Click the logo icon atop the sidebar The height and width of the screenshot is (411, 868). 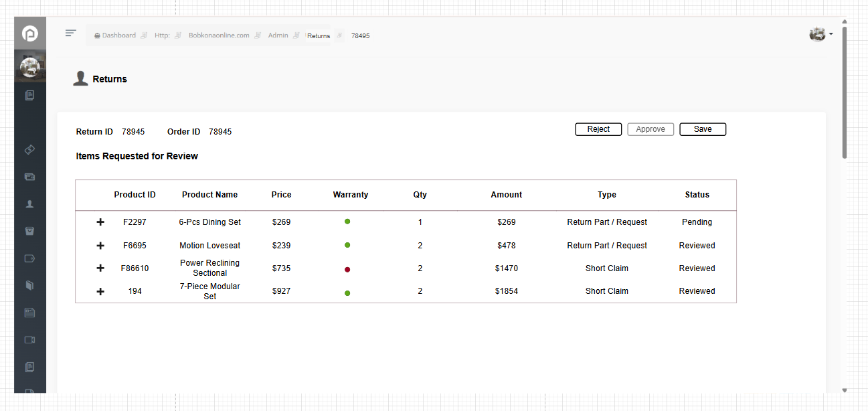click(30, 33)
